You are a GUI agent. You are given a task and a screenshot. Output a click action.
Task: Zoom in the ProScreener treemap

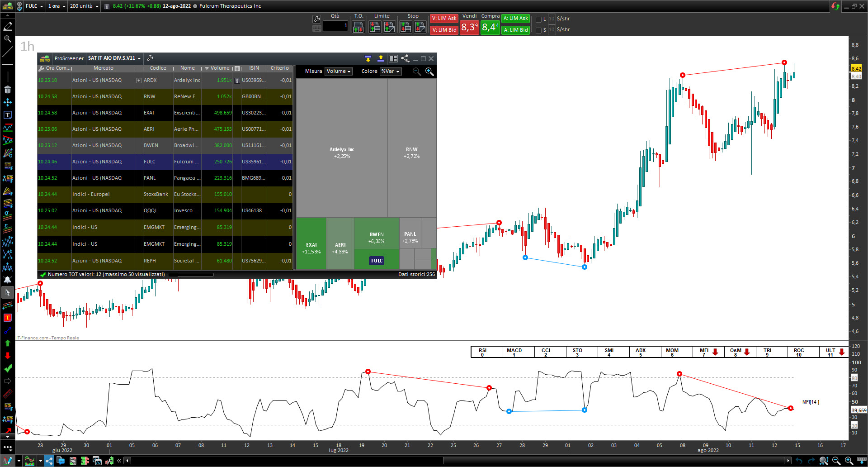(x=429, y=71)
